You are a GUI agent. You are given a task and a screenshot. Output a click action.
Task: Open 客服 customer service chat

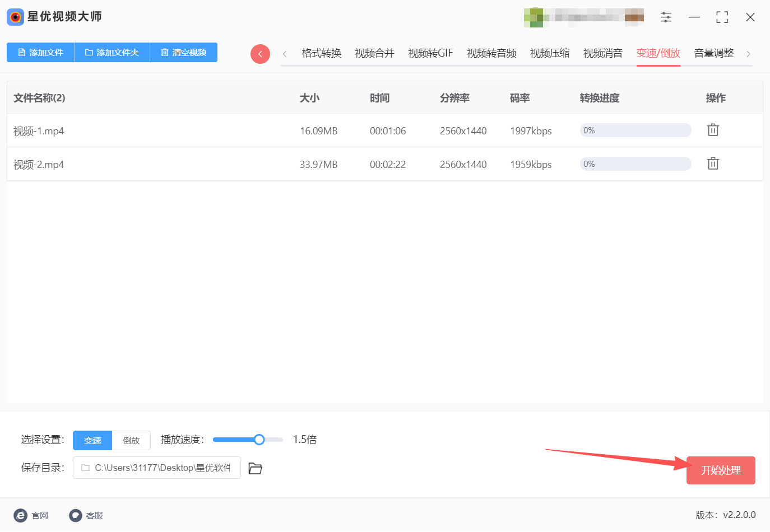[x=86, y=515]
